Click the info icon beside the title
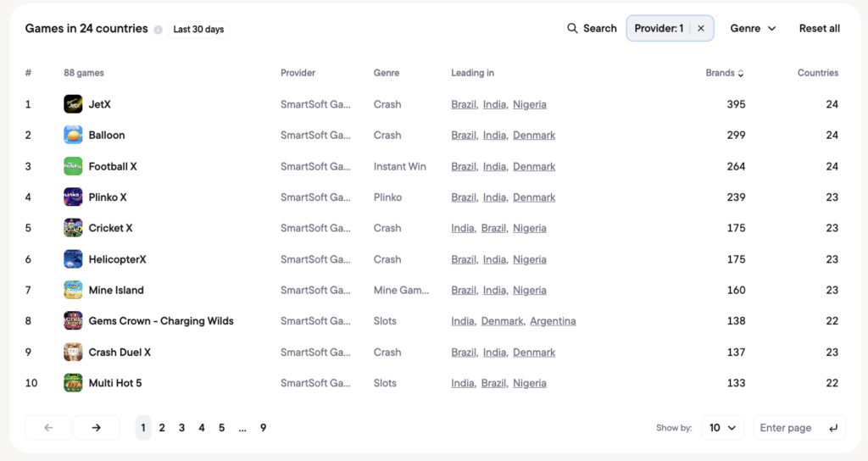Screen dimensions: 868x461 [x=159, y=30]
